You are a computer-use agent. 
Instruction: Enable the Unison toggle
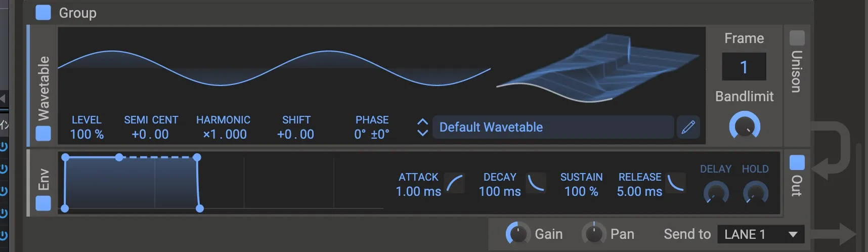797,37
